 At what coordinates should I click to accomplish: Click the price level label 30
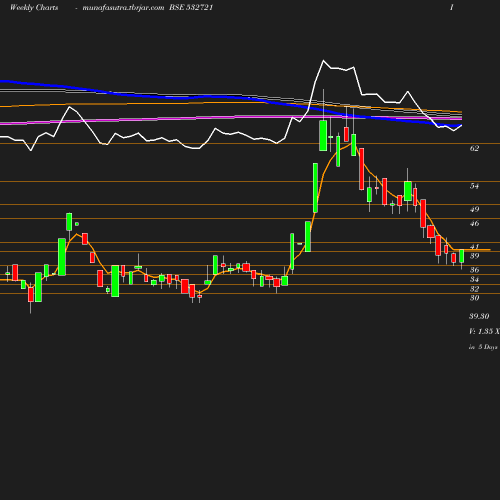[x=474, y=298]
